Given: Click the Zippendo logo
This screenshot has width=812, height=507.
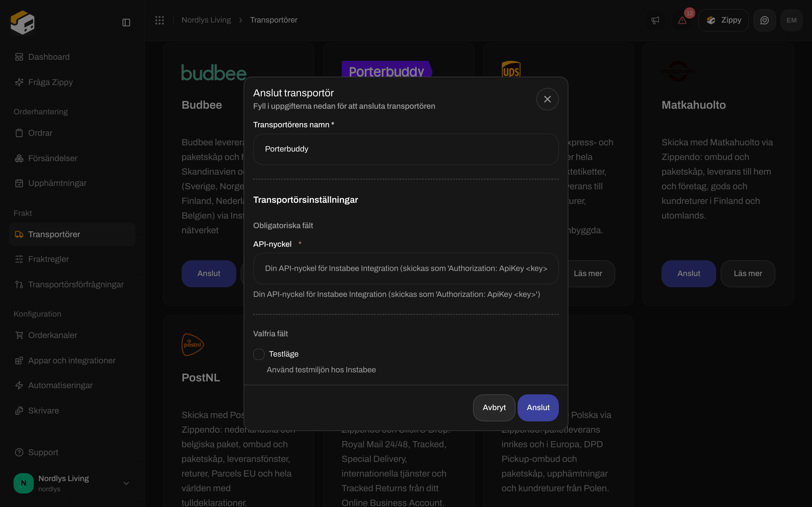Looking at the screenshot, I should coord(23,23).
